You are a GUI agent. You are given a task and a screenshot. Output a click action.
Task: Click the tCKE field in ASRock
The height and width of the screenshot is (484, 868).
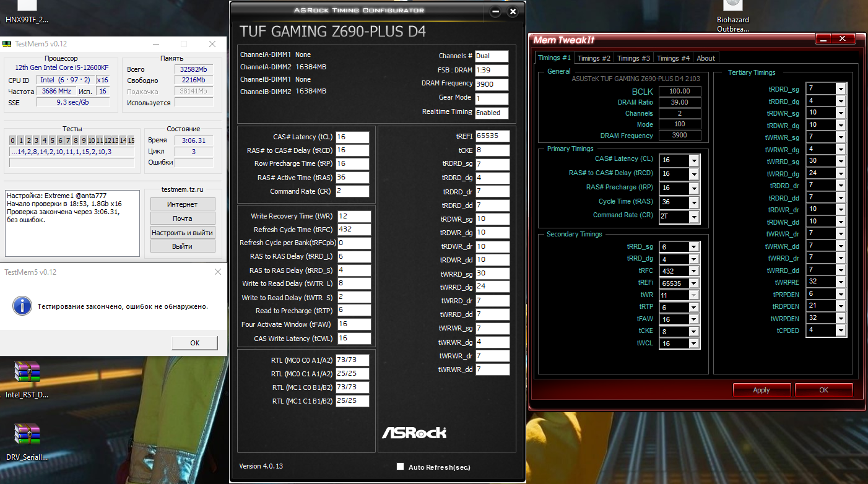point(493,150)
